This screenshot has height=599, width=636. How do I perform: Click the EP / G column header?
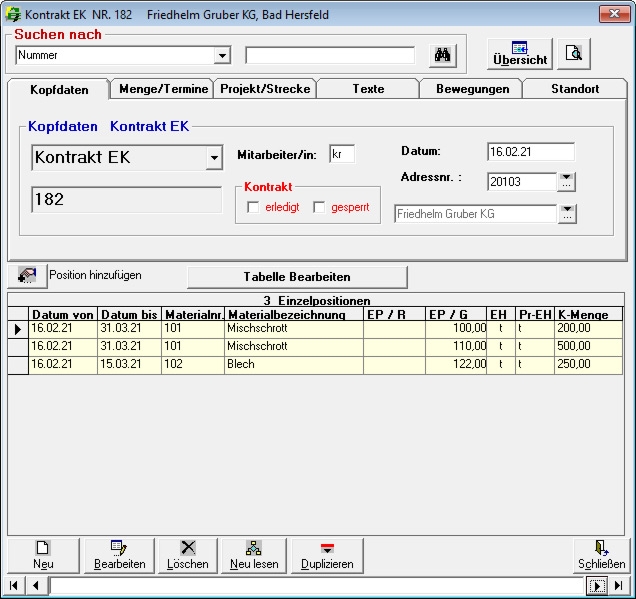coord(456,314)
